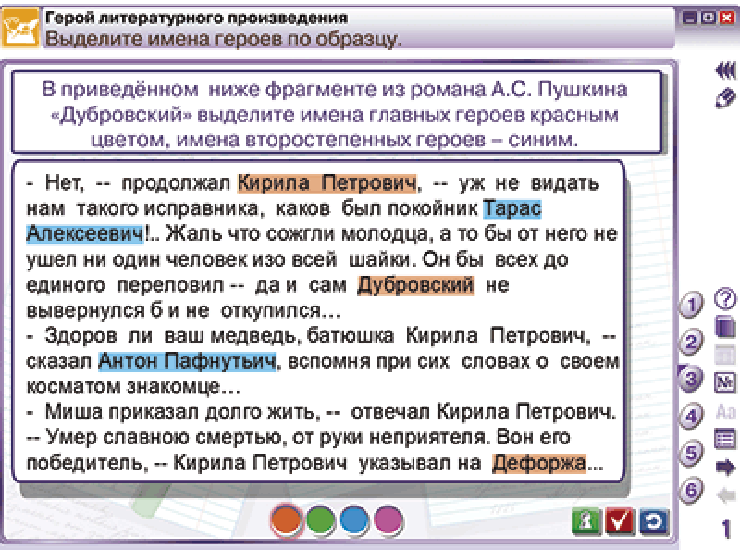Go to task number 6
The image size is (740, 550).
coord(691,490)
